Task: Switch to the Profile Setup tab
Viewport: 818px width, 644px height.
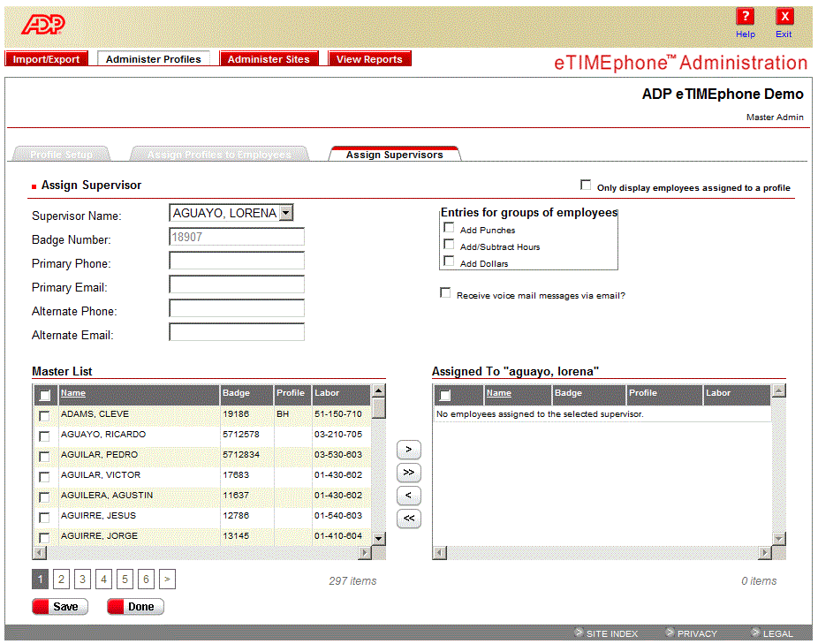Action: 62,154
